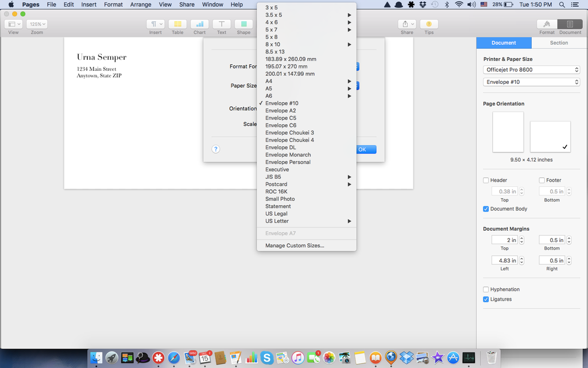Screen dimensions: 588x368
Task: Choose Envelope DL from the list
Action: pyautogui.click(x=307, y=148)
